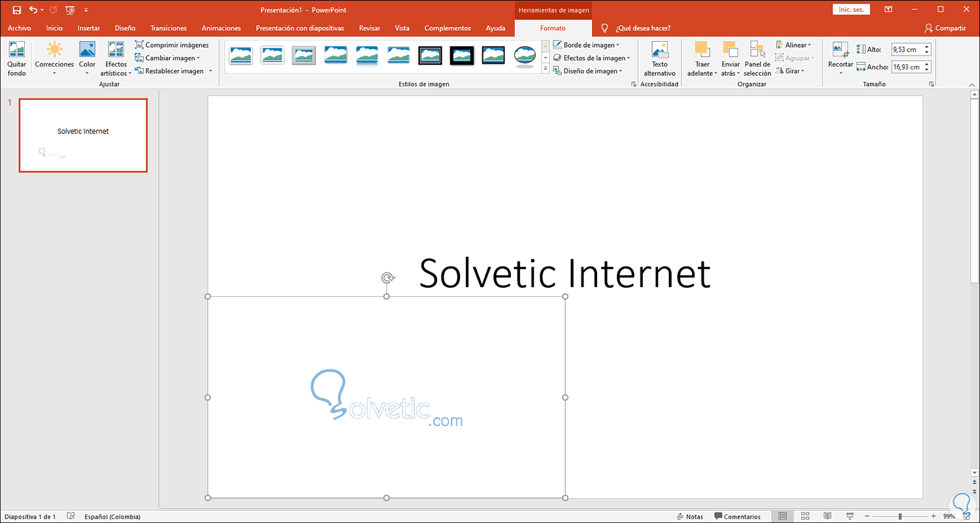The image size is (980, 523).
Task: Switch to the Vista tab
Action: pyautogui.click(x=402, y=28)
